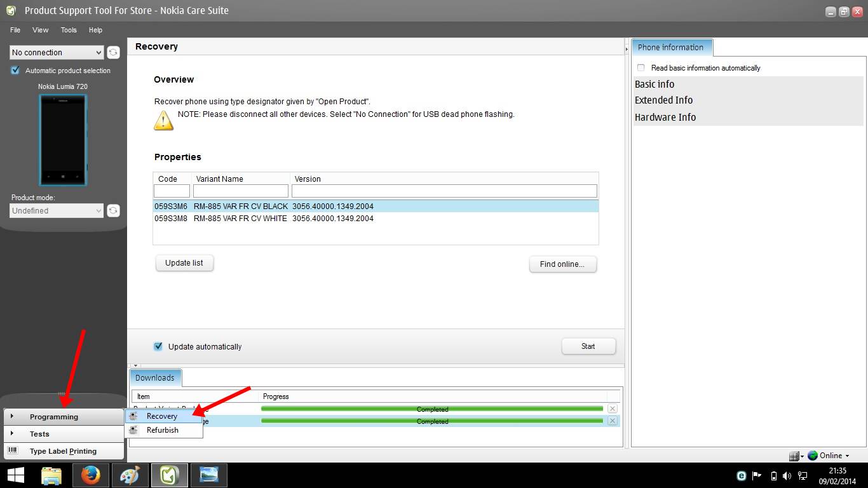Click the Type Label Printing button
The image size is (868, 488).
tap(64, 451)
